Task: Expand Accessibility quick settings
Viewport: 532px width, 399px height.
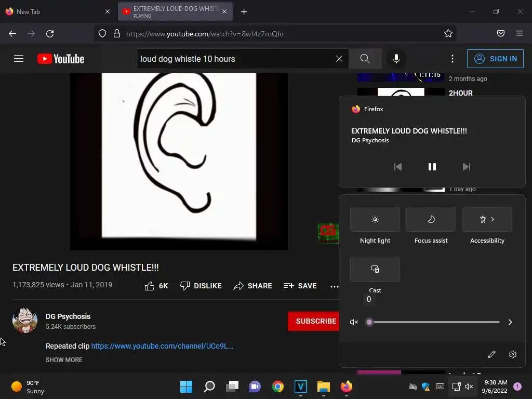Action: 487,219
